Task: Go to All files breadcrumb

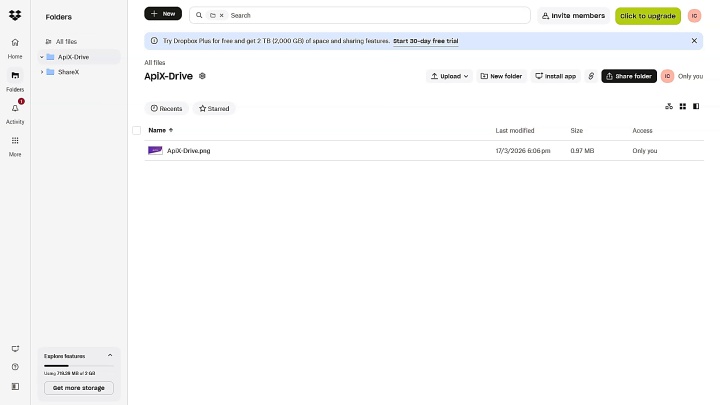Action: tap(155, 62)
